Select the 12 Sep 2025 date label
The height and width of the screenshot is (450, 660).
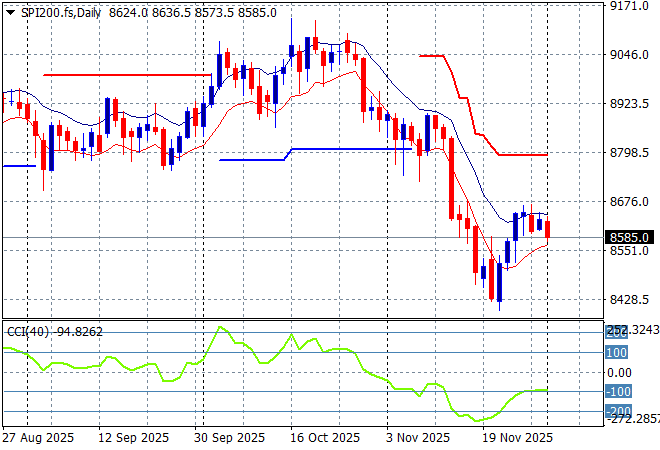133,438
